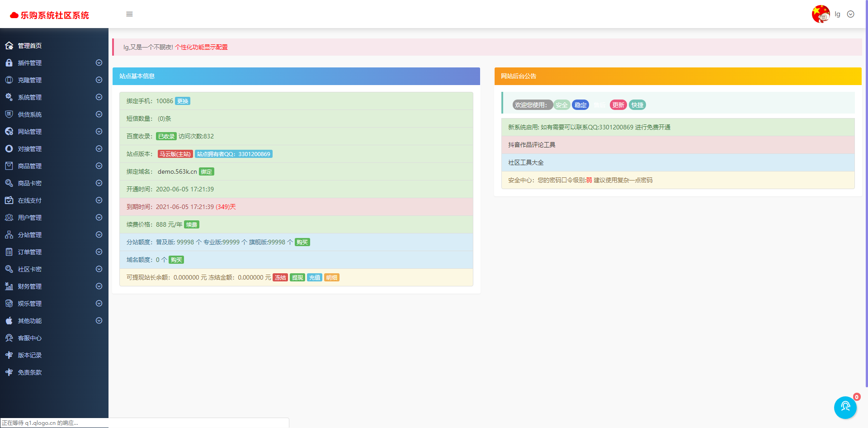Expand the 订单管理 menu chevron
This screenshot has width=868, height=428.
click(x=99, y=252)
